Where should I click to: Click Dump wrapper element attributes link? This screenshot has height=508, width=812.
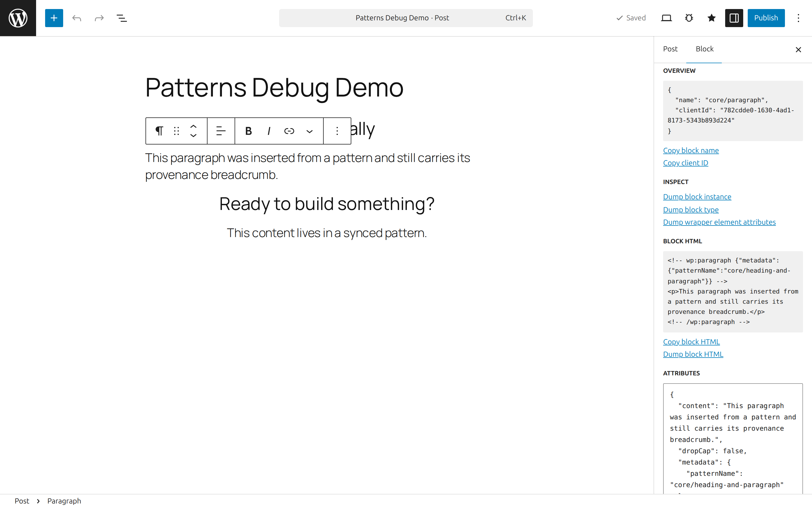(720, 222)
